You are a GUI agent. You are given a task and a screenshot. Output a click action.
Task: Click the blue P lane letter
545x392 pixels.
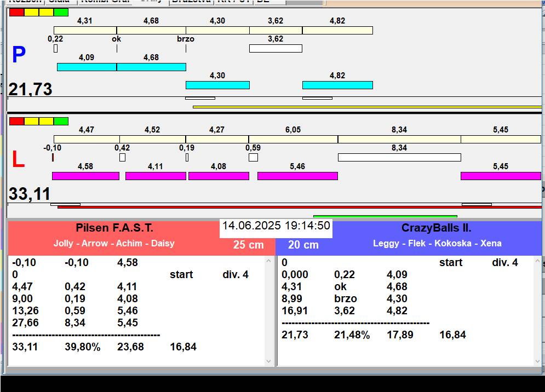click(19, 55)
